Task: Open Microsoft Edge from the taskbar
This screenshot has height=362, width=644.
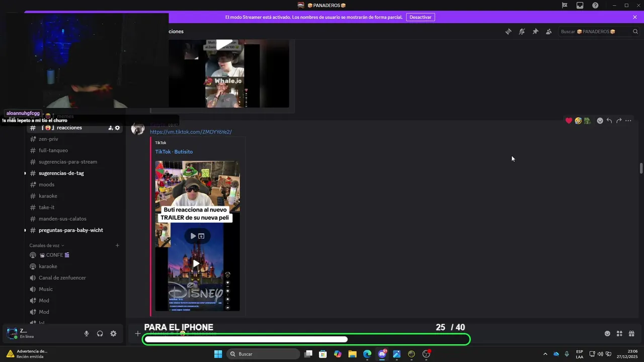Action: coord(367,354)
